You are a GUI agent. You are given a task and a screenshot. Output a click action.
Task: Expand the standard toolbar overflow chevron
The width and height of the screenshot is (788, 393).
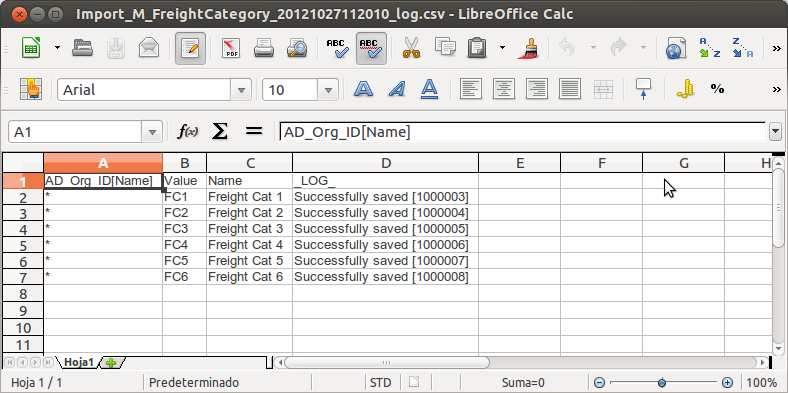tap(776, 48)
